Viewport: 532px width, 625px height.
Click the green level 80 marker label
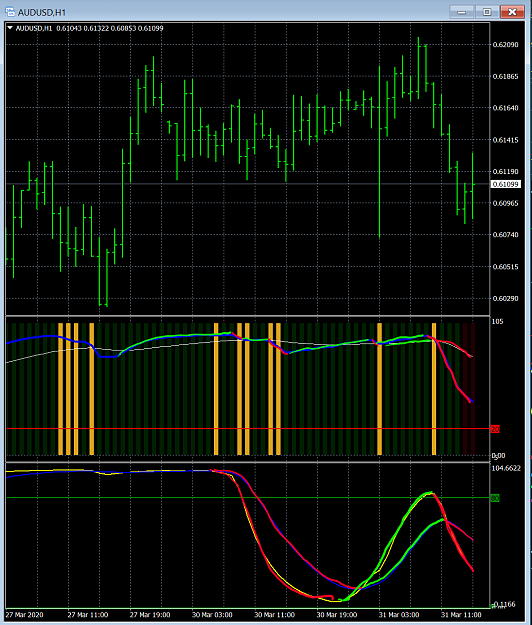point(495,498)
